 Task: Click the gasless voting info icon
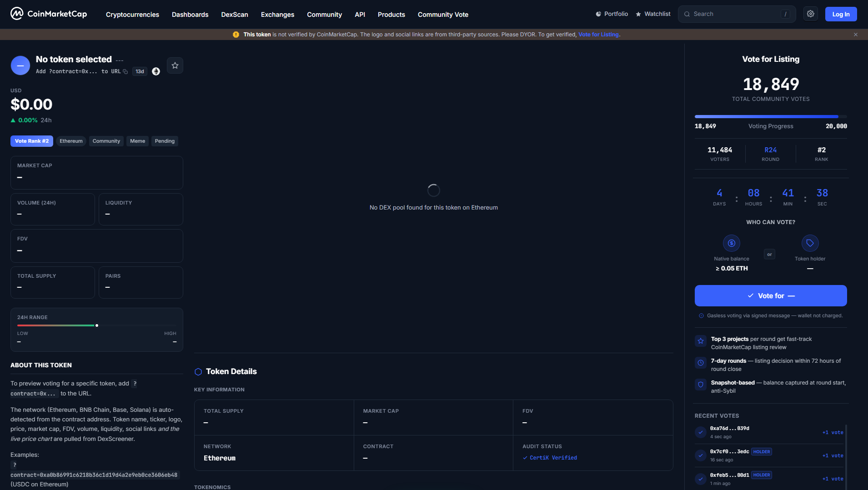point(702,316)
